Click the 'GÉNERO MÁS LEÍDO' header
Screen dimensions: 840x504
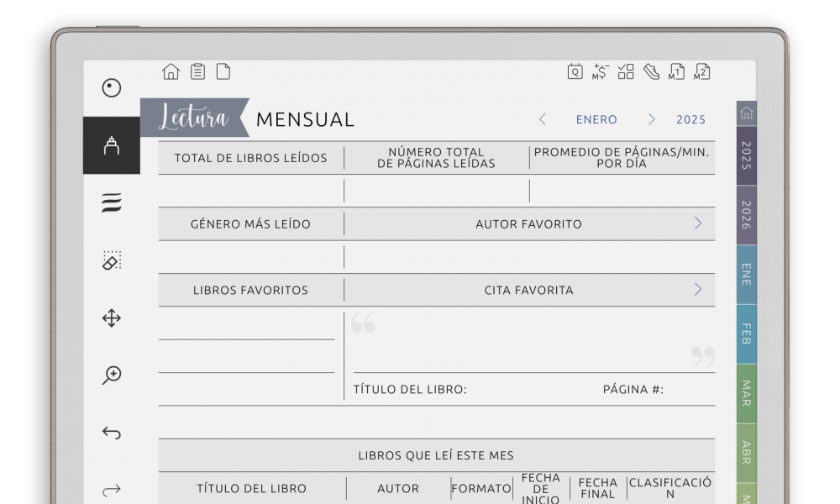[250, 224]
